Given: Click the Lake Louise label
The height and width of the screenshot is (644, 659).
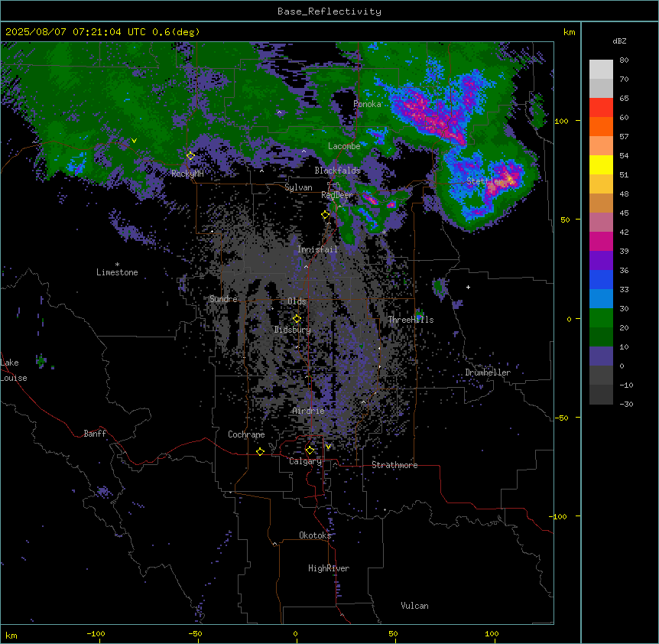Looking at the screenshot, I should [13, 370].
